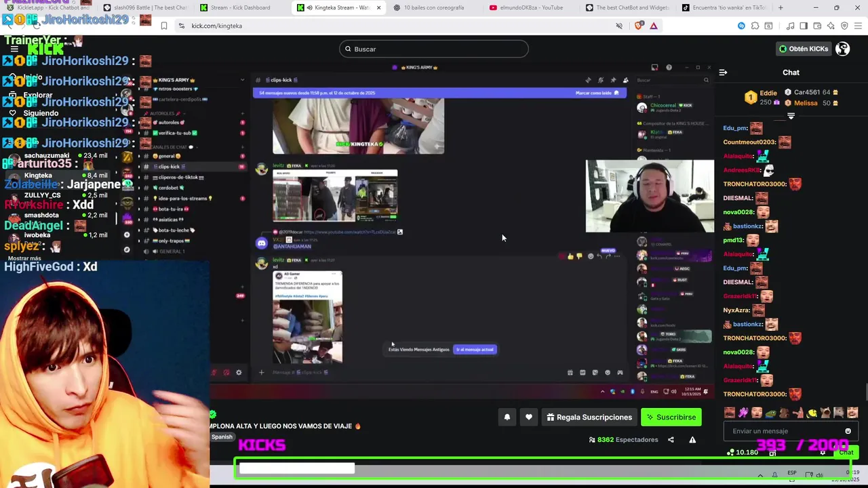Open the media control music note icon
This screenshot has height=488, width=868.
[x=791, y=26]
